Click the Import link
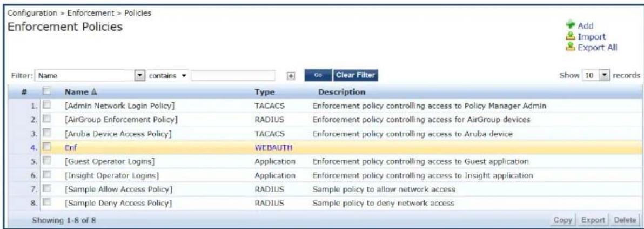This screenshot has height=229, width=644. tap(592, 37)
